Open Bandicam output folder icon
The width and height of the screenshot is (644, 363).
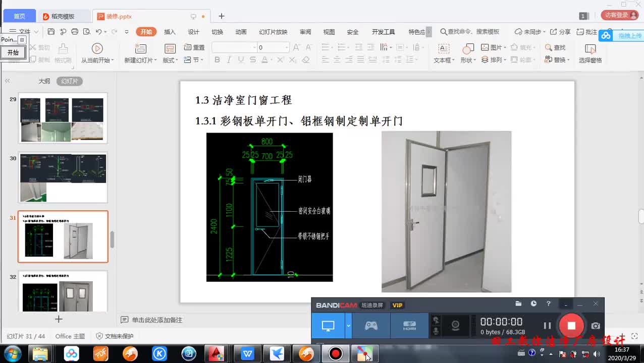518,304
